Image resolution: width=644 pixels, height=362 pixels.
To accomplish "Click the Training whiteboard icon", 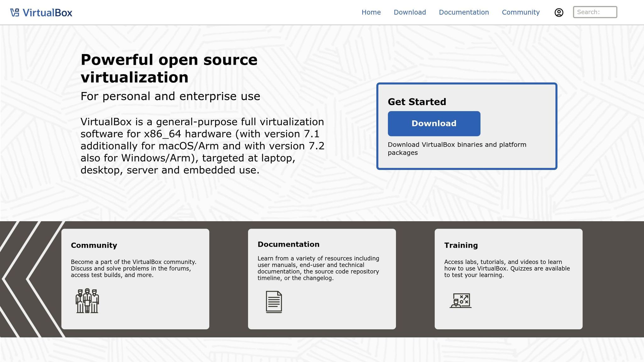I will (x=461, y=301).
